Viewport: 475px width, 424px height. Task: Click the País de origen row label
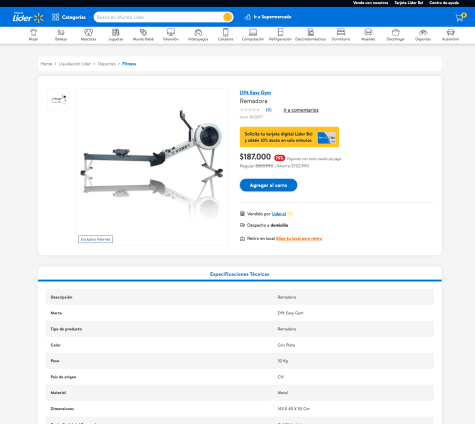[x=63, y=377]
